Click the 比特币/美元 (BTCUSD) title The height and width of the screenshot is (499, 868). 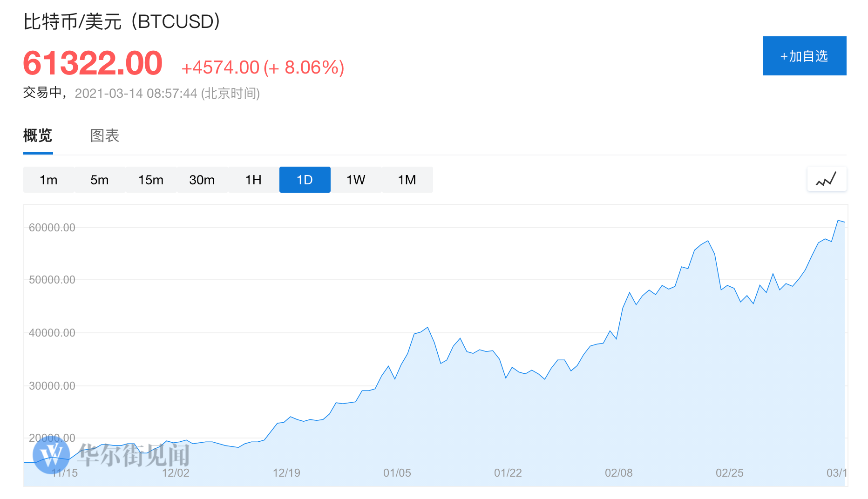tap(122, 21)
